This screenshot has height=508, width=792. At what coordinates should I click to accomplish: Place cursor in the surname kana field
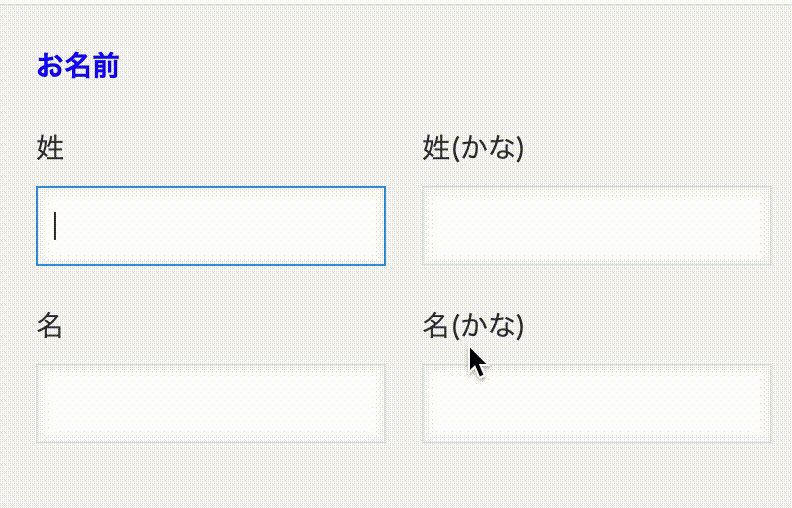597,226
